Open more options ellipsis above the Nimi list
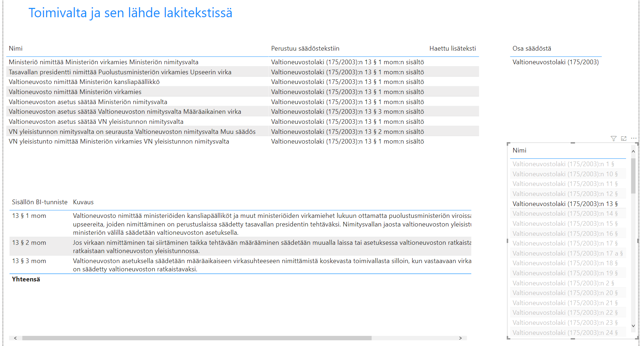The image size is (644, 346). 634,138
